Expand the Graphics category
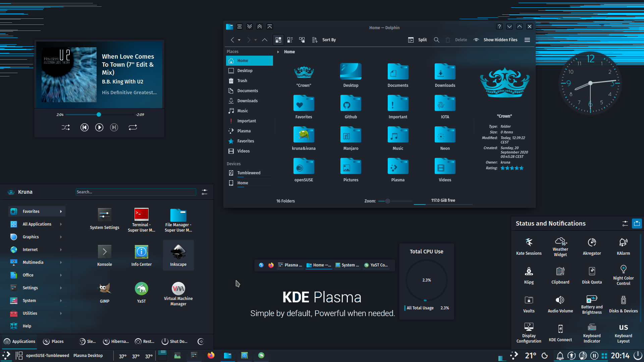 (37, 237)
